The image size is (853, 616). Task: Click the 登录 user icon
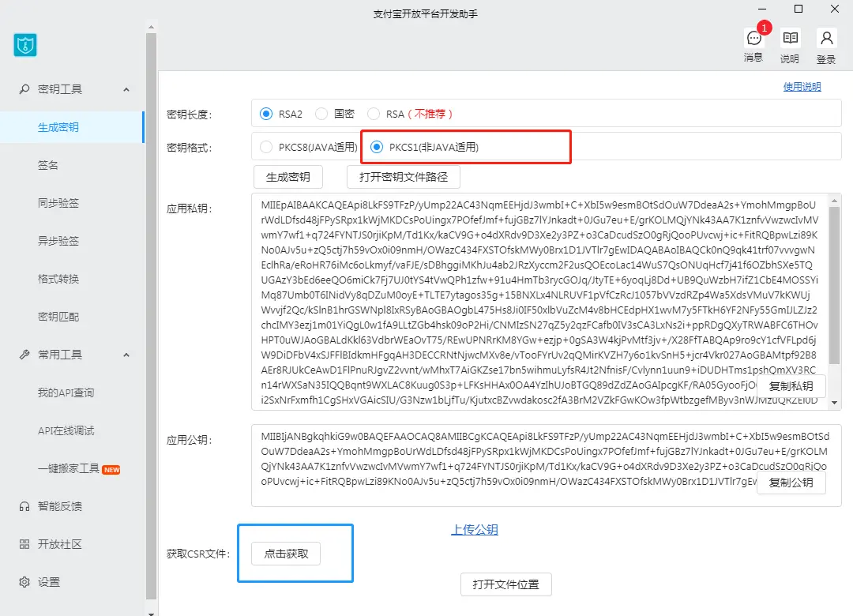826,38
